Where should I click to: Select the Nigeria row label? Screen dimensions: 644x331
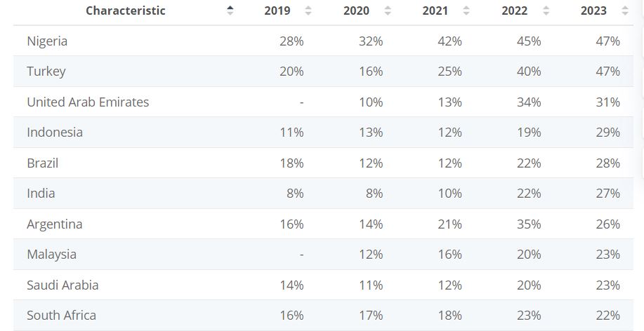coord(47,41)
